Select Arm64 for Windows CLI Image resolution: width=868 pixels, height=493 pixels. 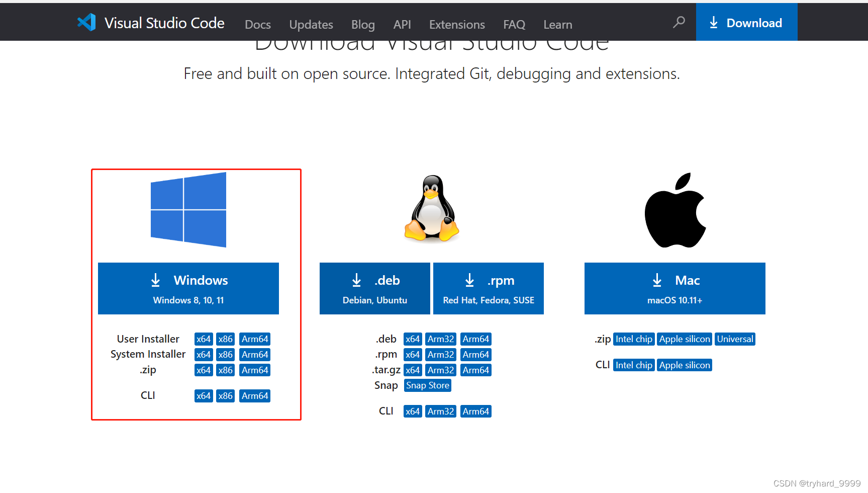click(255, 396)
